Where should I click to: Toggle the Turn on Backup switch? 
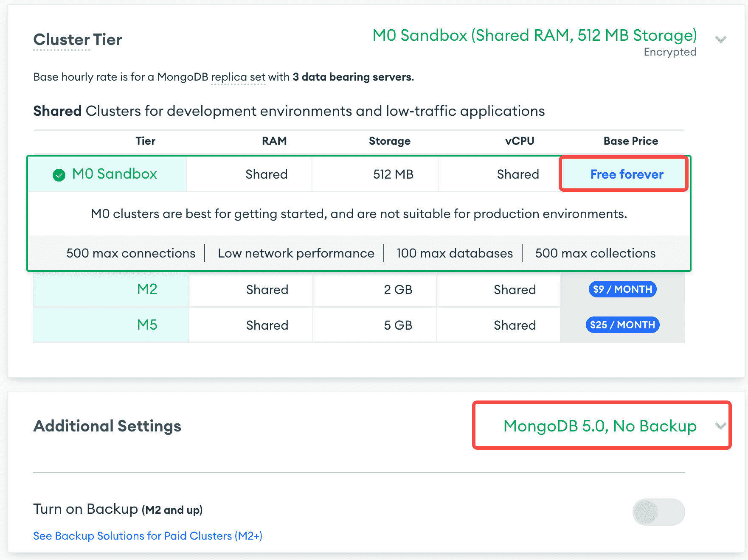(x=658, y=512)
